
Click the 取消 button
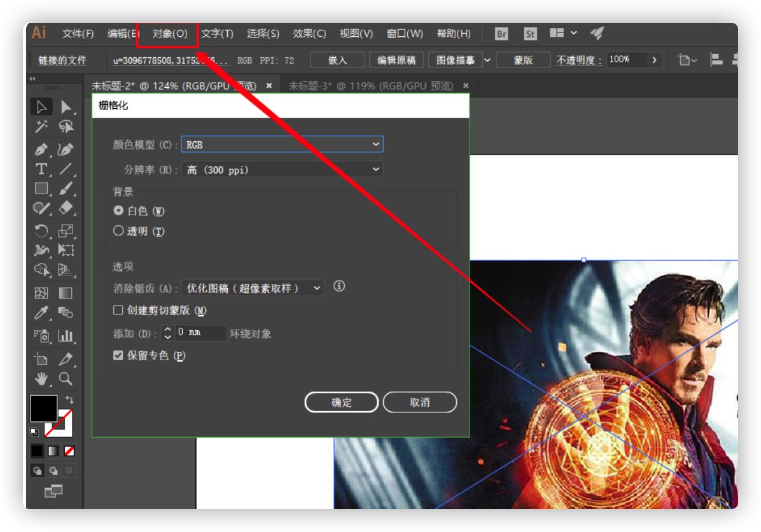[420, 402]
